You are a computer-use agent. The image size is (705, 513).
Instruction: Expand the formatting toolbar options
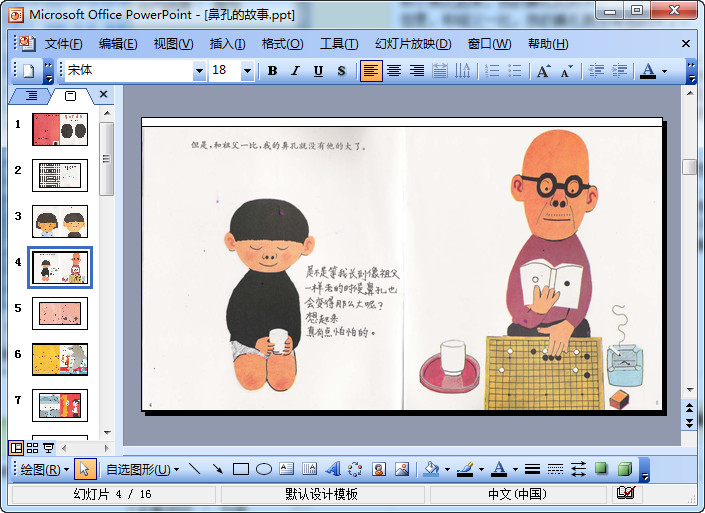click(692, 72)
